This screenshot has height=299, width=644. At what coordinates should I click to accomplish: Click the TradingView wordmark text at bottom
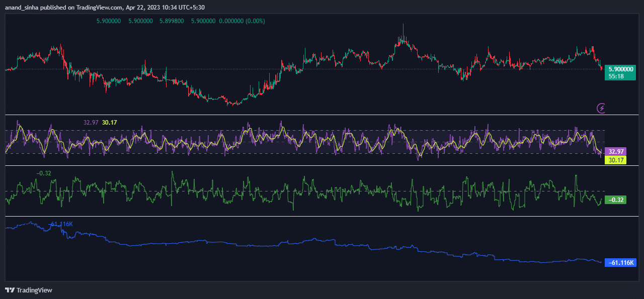click(x=34, y=290)
